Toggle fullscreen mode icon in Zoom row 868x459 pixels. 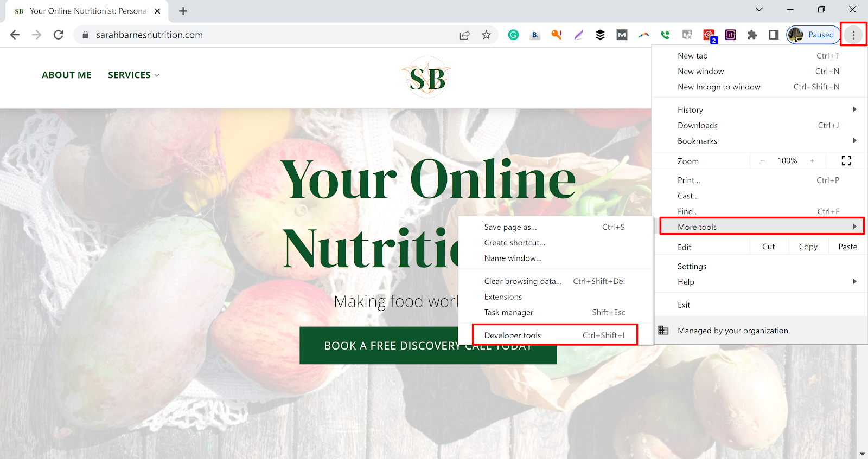click(x=846, y=160)
